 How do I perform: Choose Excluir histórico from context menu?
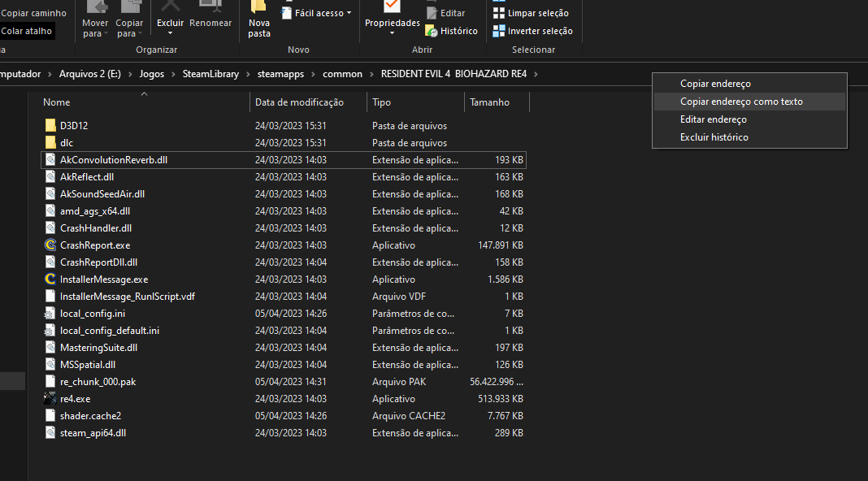tap(749, 136)
